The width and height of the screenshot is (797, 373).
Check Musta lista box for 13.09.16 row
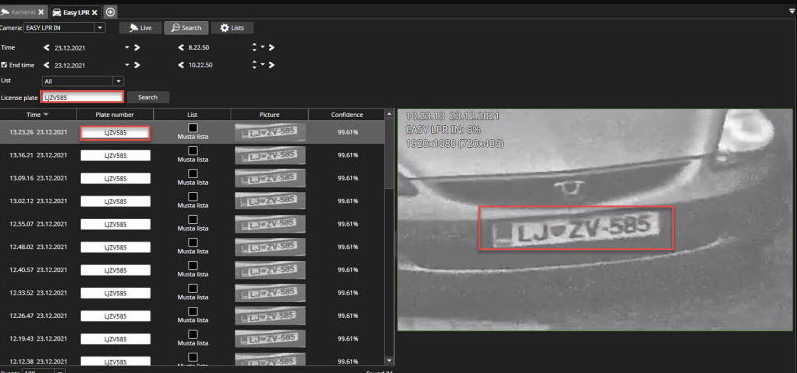point(193,173)
